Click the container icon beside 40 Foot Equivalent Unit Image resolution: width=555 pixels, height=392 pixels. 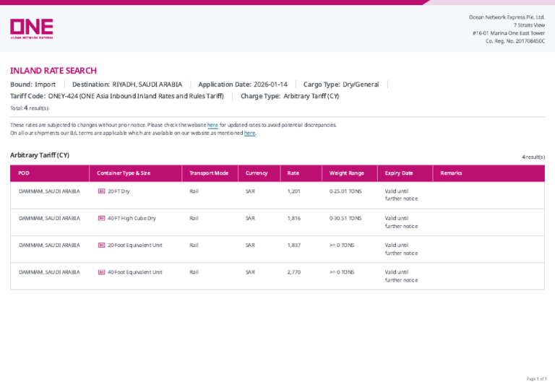(102, 272)
